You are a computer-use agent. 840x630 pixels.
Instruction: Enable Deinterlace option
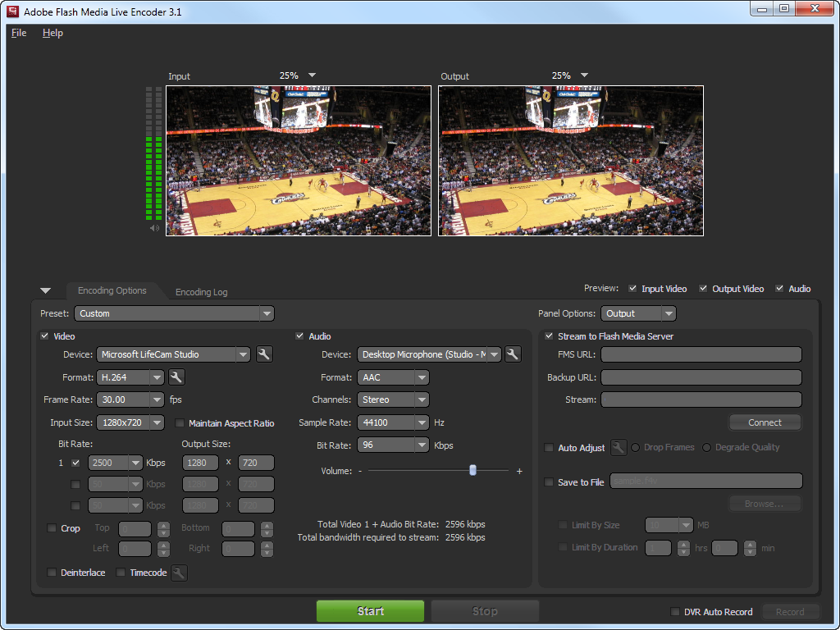click(x=52, y=572)
